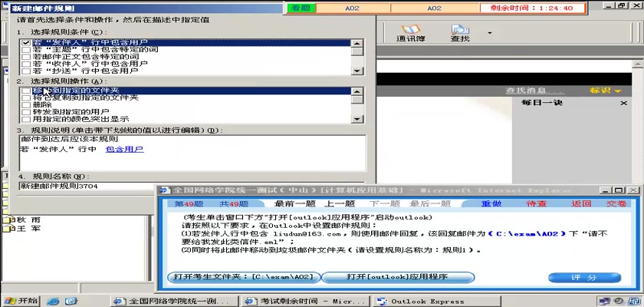Viewport: 644px width, 307px height.
Task: Click 剩余时间 countdown display
Action: [532, 8]
